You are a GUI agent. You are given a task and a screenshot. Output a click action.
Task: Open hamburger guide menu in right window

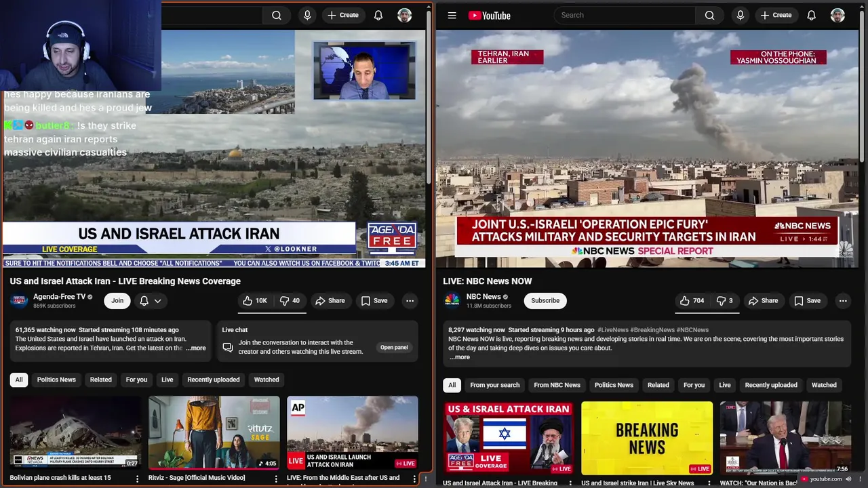[x=452, y=15]
